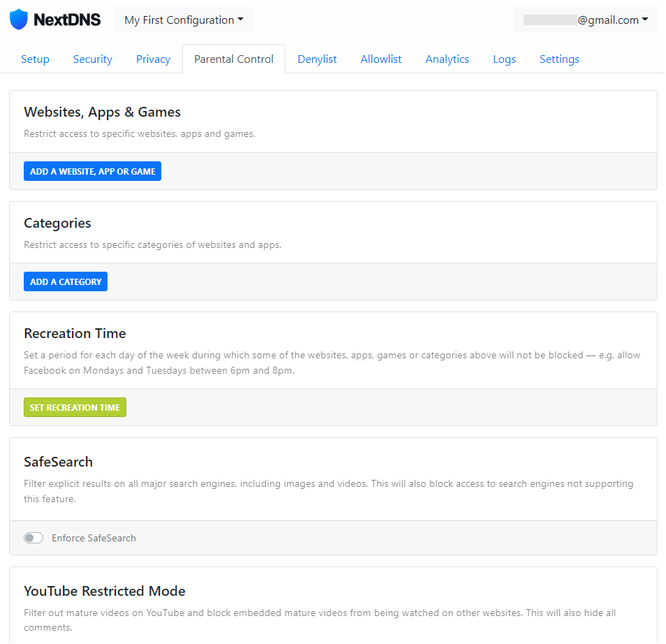Click the YouTube Restricted Mode heading

[x=105, y=591]
